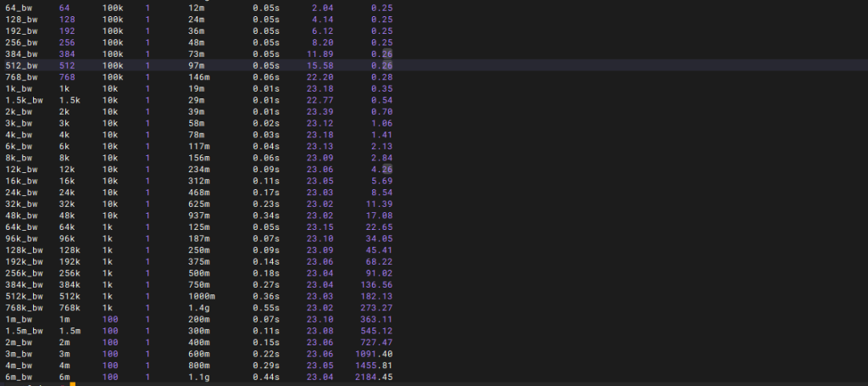Click the 1m_bw row label
The width and height of the screenshot is (868, 386).
click(19, 319)
